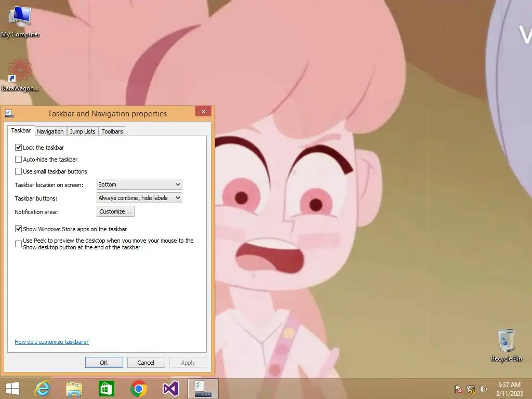Open the volume speaker tray icon

coord(483,389)
